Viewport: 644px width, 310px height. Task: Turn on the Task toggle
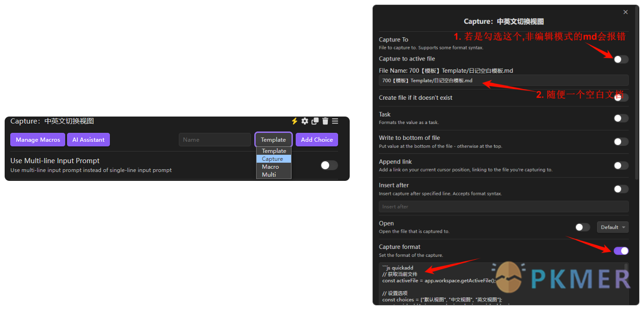(621, 118)
